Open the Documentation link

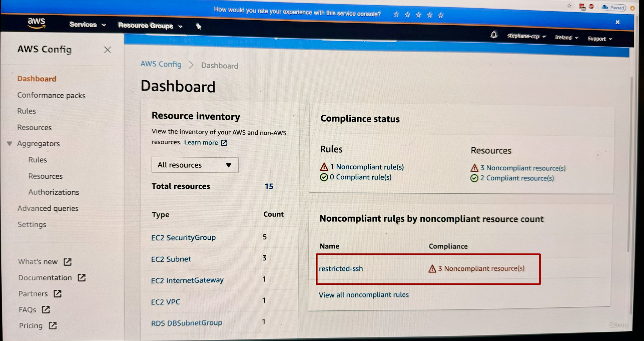(45, 278)
